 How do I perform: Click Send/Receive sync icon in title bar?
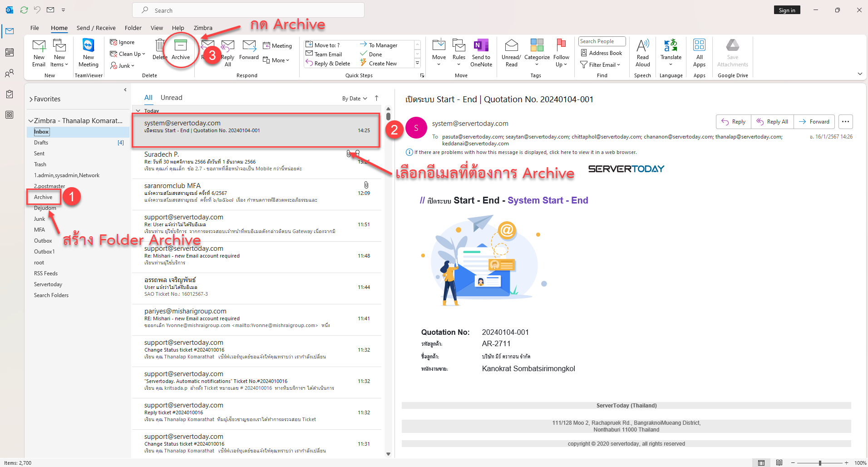point(24,10)
